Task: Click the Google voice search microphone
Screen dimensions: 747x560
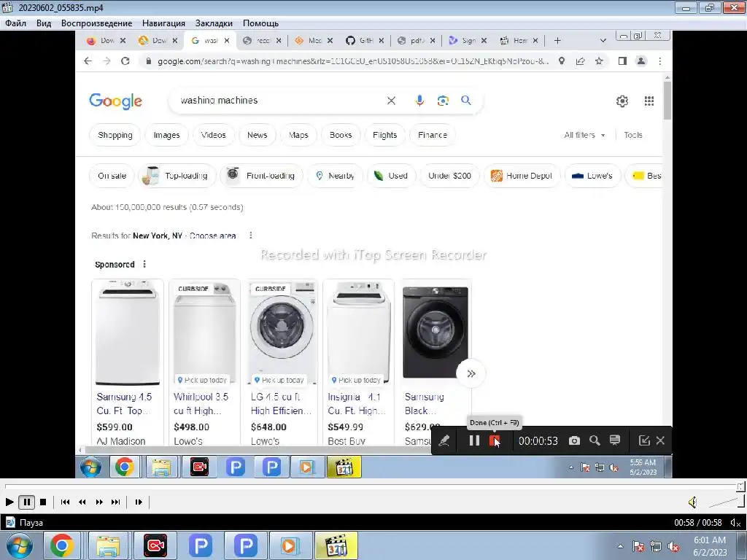Action: coord(419,101)
